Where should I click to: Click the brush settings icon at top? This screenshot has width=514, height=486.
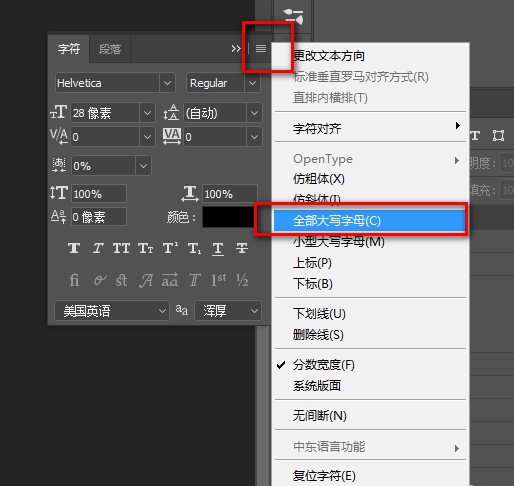tap(293, 17)
